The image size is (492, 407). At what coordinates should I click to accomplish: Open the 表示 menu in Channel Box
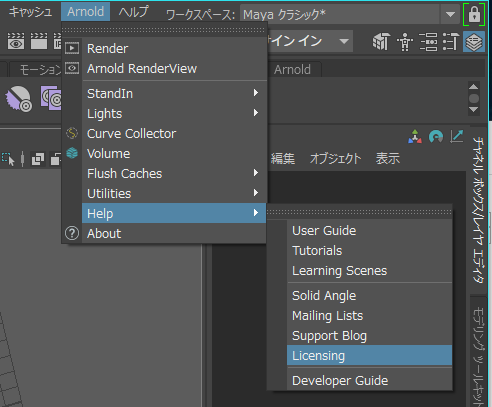[x=388, y=159]
